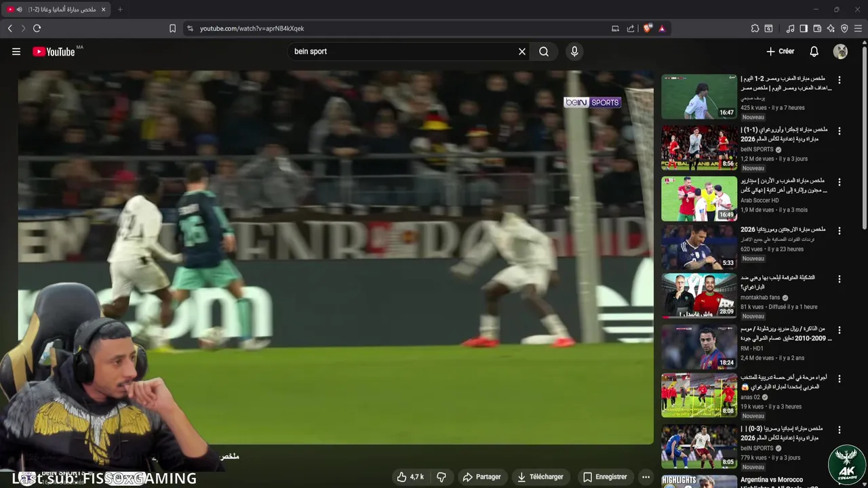Open the Arab Soccer HD channel

[x=759, y=201]
